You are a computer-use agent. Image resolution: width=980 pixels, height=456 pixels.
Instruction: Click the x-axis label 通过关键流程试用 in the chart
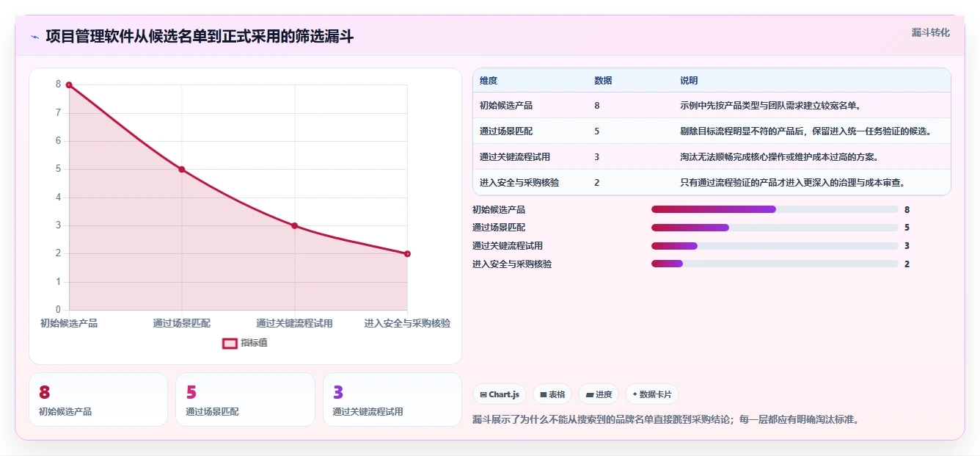(294, 323)
